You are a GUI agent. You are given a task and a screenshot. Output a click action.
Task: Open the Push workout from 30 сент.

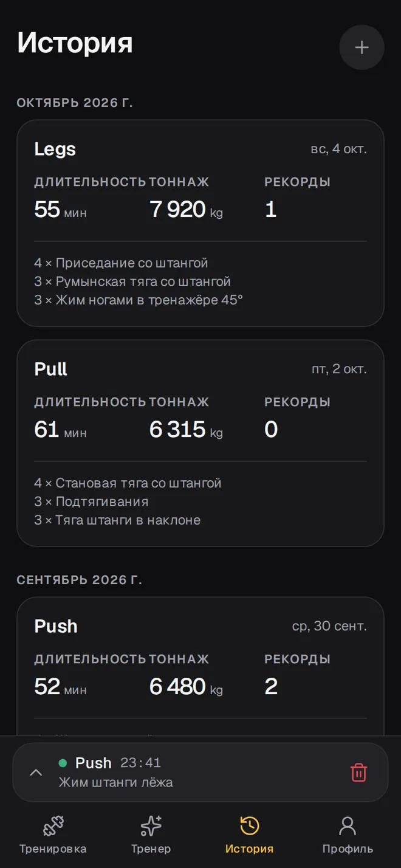pos(200,667)
